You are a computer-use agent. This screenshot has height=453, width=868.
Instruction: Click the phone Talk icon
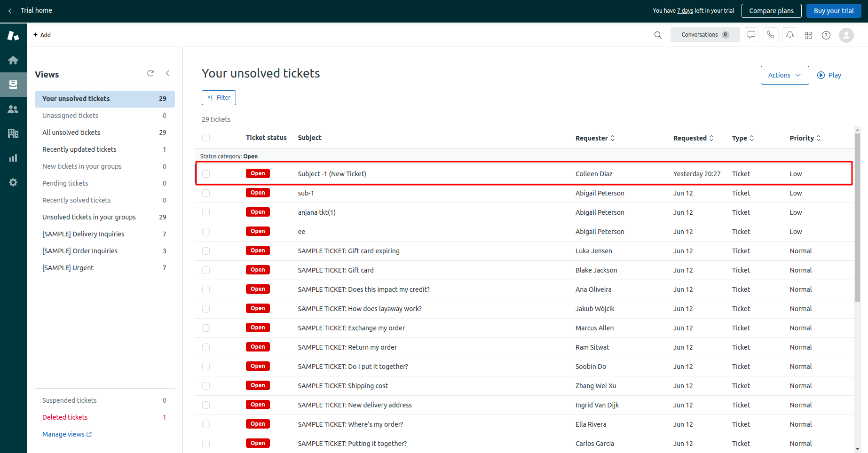click(x=770, y=35)
